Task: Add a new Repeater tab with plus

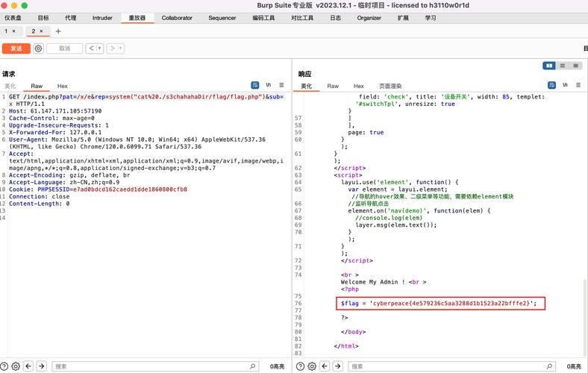Action: click(58, 31)
